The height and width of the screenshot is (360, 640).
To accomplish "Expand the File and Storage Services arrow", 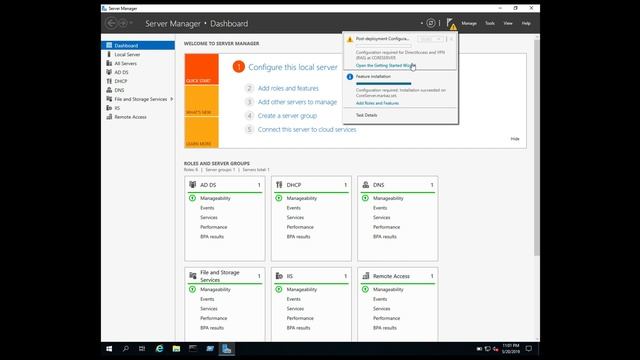I will coord(172,99).
